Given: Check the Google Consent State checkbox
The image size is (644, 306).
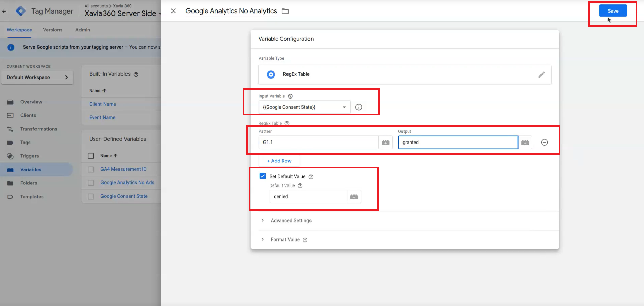Looking at the screenshot, I should (x=91, y=196).
